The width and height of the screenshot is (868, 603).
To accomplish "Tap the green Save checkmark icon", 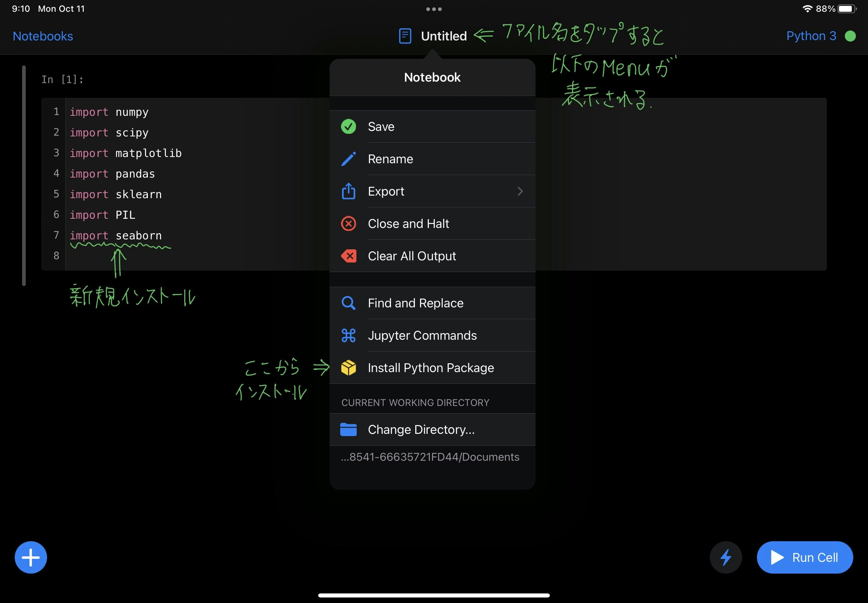I will click(x=348, y=126).
